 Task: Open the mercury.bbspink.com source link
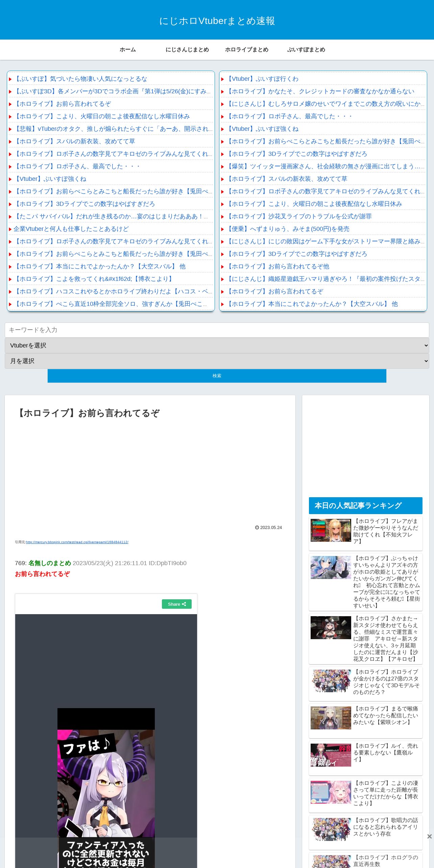tap(77, 542)
